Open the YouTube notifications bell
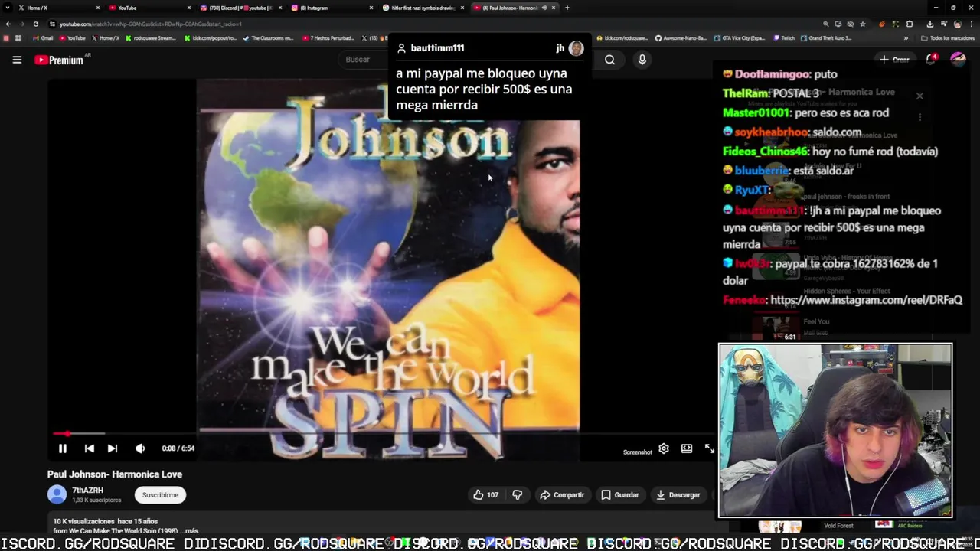980x551 pixels. [x=931, y=60]
